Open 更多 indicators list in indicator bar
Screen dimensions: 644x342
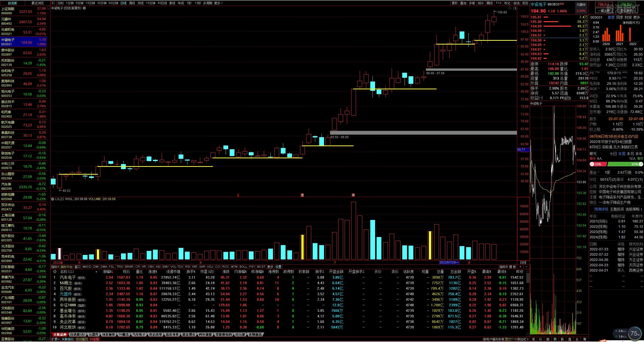(x=270, y=267)
